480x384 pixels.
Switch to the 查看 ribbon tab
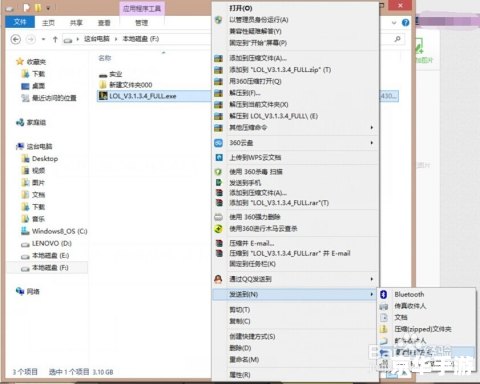click(104, 23)
